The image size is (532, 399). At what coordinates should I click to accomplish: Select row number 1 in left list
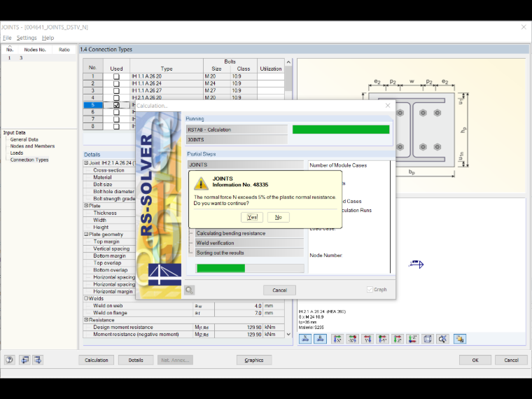[x=10, y=58]
